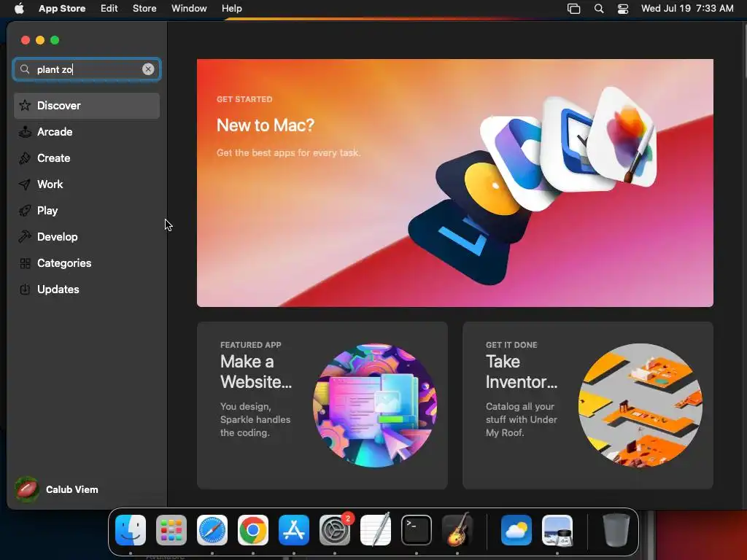Go to the Arcade section label
The width and height of the screenshot is (747, 560).
tap(55, 132)
